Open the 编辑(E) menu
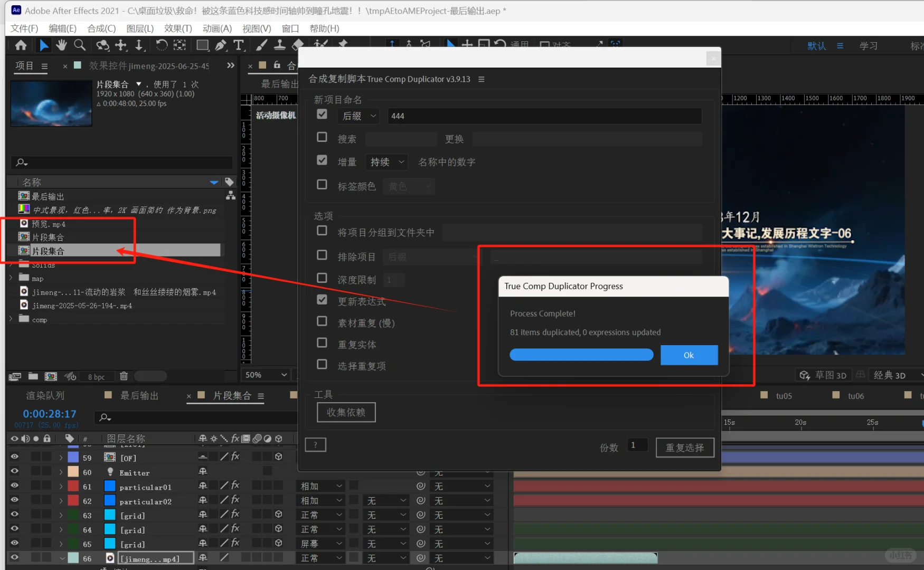 pos(62,28)
